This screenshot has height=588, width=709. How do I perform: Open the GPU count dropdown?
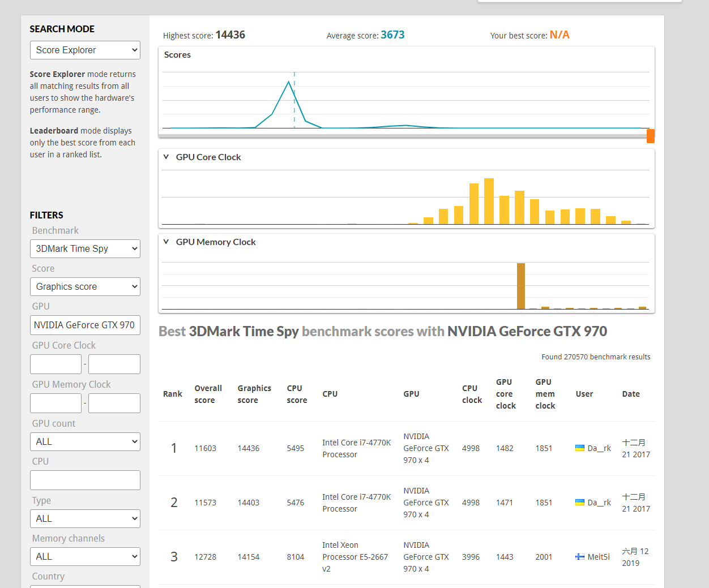click(85, 441)
